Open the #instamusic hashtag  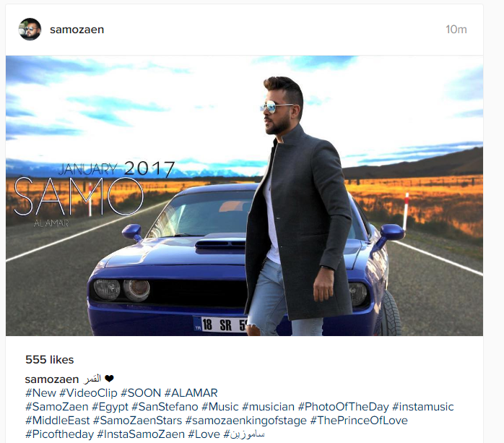tap(423, 407)
